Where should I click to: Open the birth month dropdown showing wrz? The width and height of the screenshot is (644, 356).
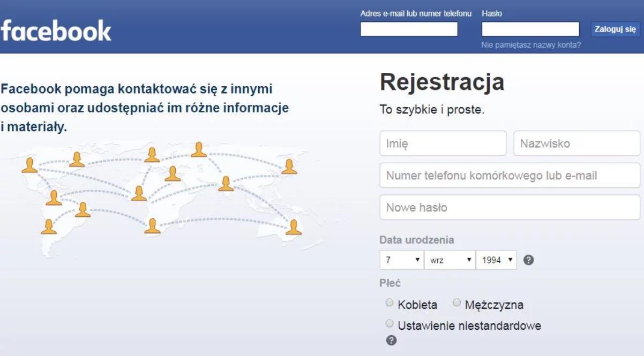(x=450, y=260)
